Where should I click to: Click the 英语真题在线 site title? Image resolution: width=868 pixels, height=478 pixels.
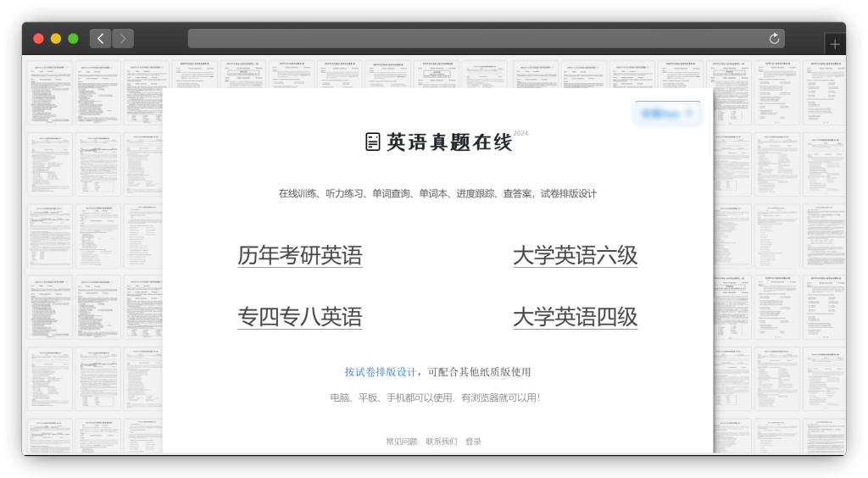tap(449, 142)
